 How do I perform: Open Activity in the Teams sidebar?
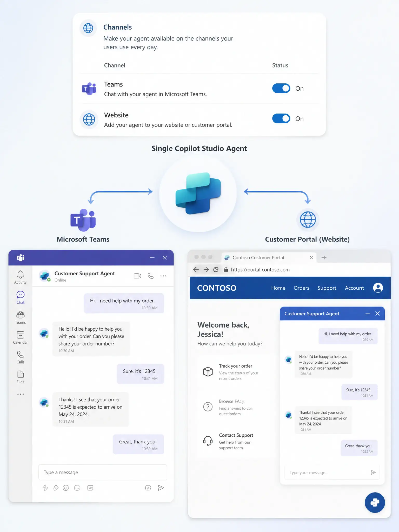click(x=21, y=277)
